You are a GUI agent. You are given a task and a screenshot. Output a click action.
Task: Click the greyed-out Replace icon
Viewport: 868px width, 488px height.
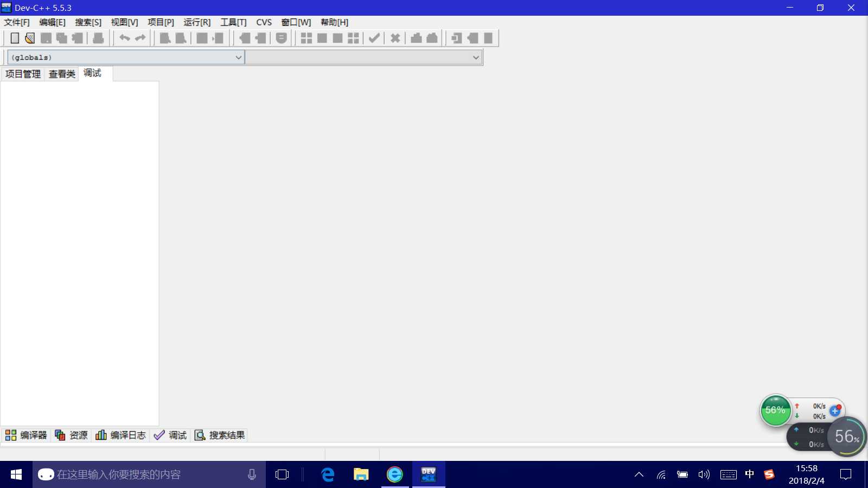tap(181, 38)
